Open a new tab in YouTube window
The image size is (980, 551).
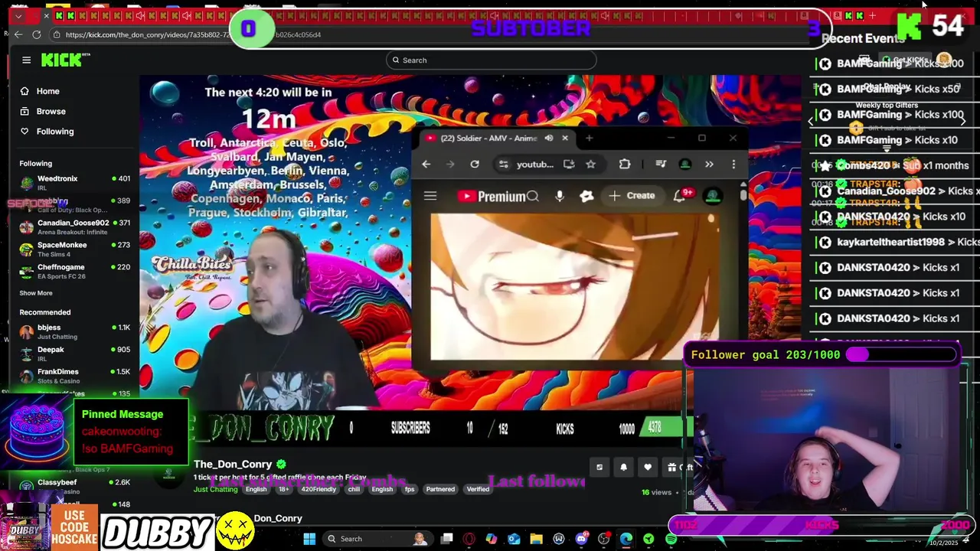(589, 138)
